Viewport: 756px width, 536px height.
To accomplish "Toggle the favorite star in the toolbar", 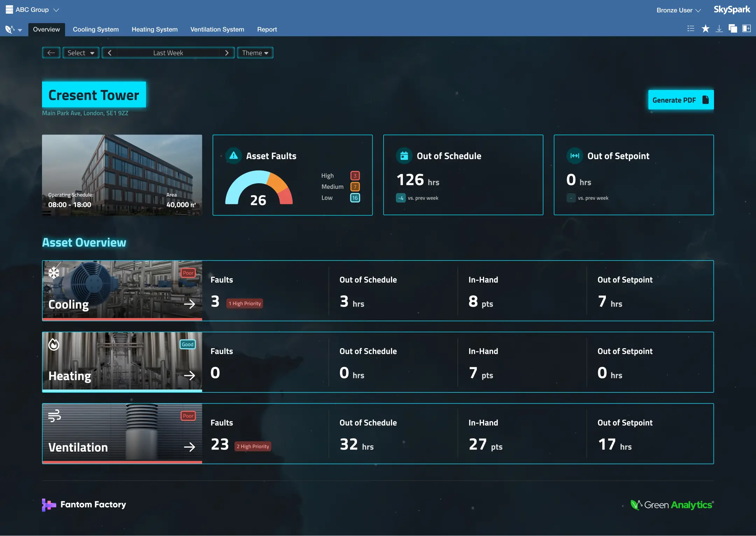I will [x=706, y=29].
